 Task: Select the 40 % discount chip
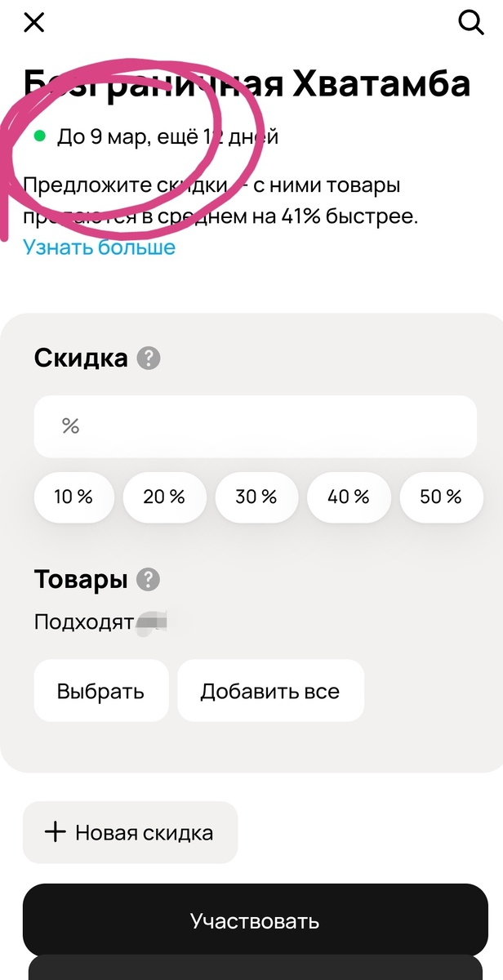[x=349, y=497]
